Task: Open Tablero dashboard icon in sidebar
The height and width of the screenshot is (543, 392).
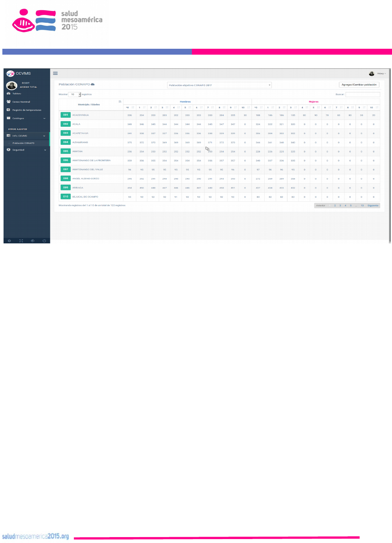Action: click(8, 94)
